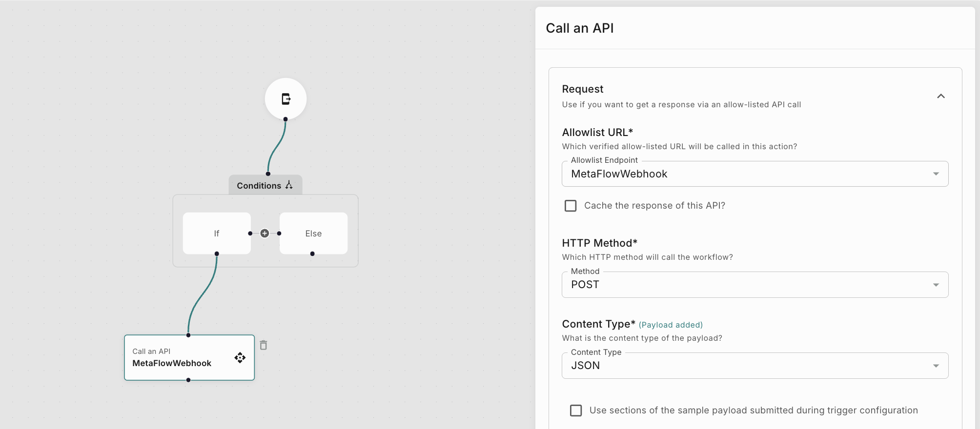Image resolution: width=980 pixels, height=429 pixels.
Task: Open the Content Type JSON dropdown
Action: 755,366
